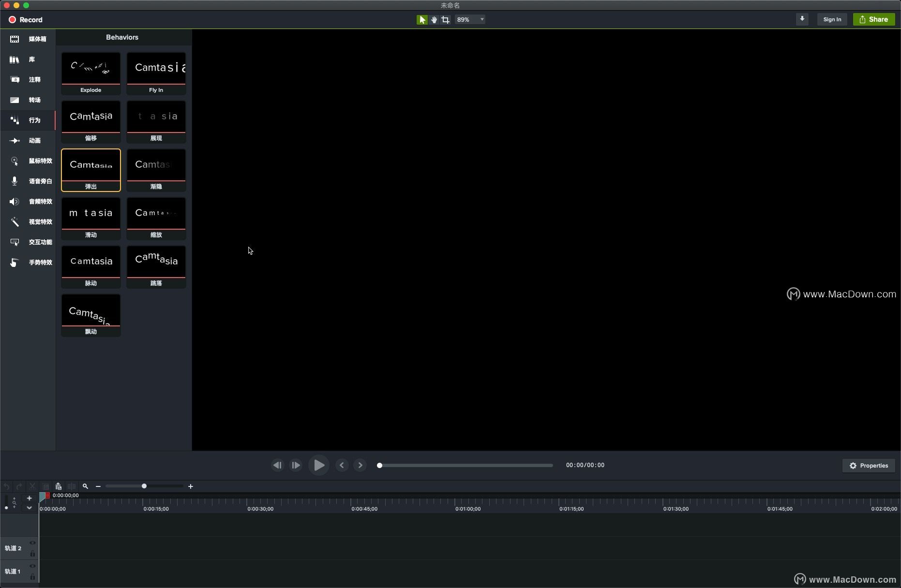Select the 展现 behavior thumbnail
Screen dimensions: 901x588
click(x=156, y=122)
